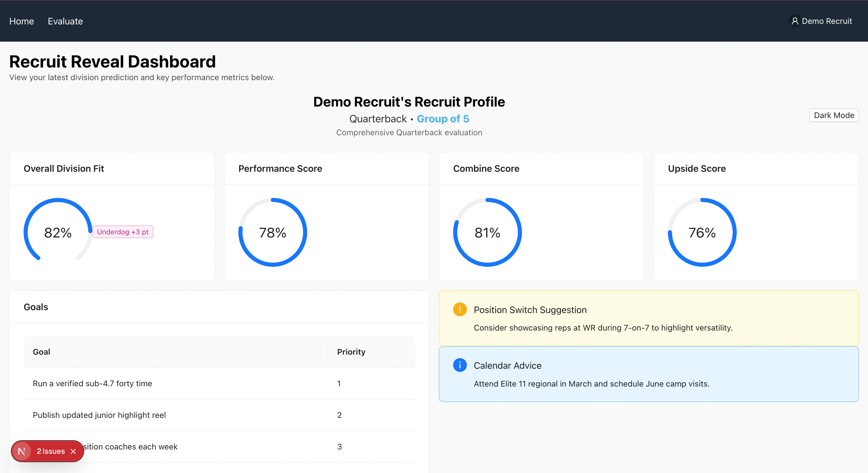
Task: Open the Evaluate nav item
Action: [65, 21]
